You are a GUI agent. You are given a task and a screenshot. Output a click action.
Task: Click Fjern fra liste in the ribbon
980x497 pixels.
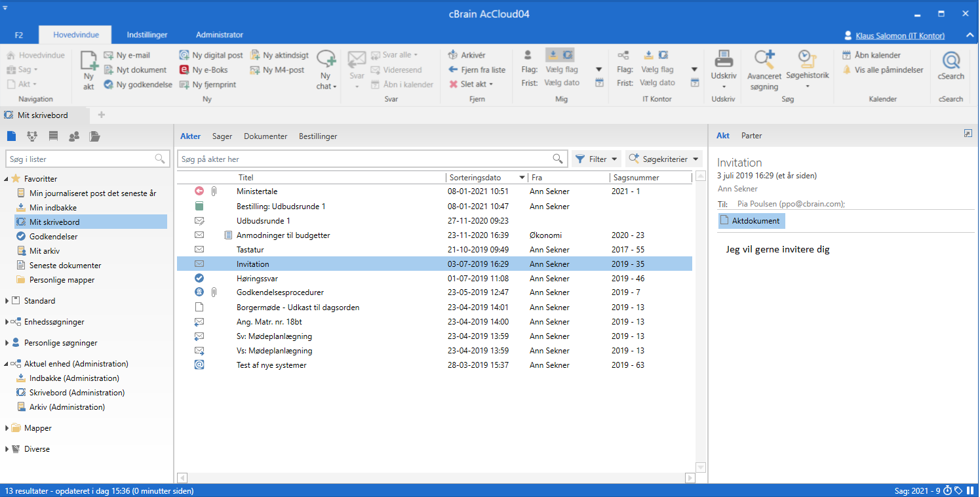(x=477, y=70)
